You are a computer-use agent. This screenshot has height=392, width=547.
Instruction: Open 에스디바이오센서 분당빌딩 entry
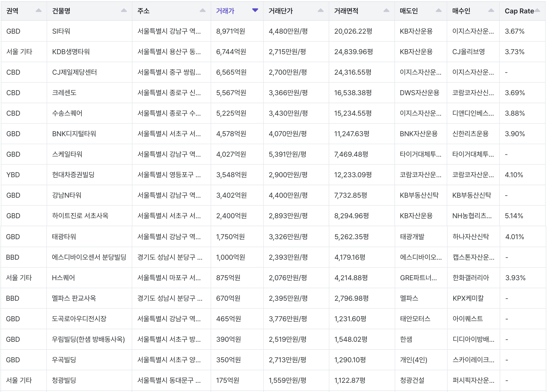click(89, 257)
